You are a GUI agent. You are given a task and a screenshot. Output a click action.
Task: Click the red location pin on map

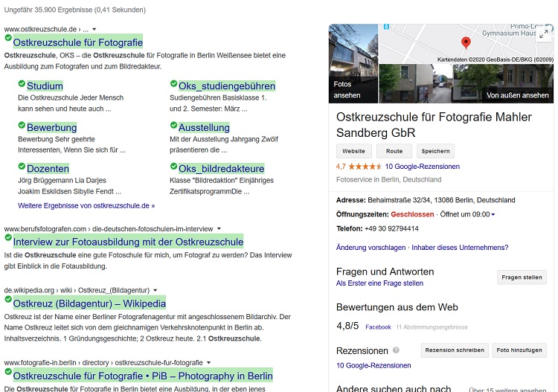click(x=466, y=42)
